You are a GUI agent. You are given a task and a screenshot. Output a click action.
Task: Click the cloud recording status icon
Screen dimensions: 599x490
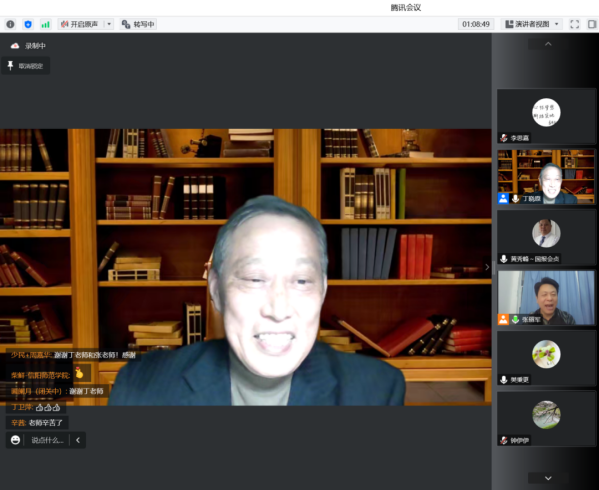15,46
